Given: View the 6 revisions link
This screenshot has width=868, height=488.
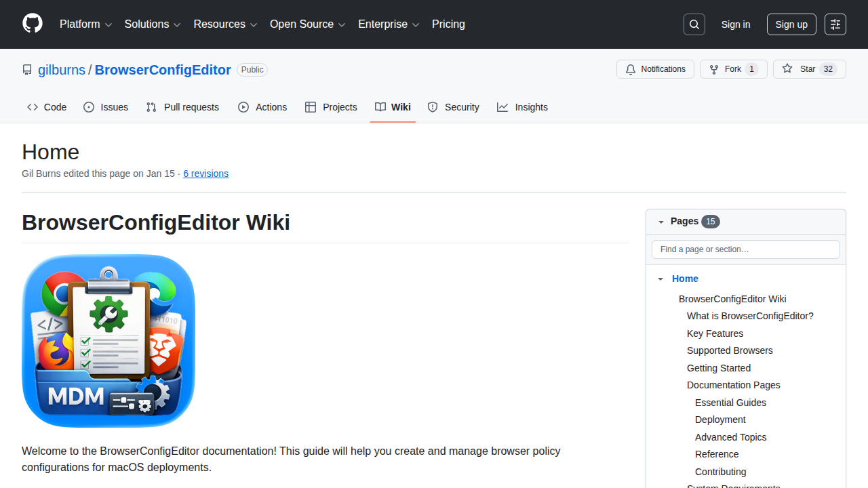Looking at the screenshot, I should (205, 174).
